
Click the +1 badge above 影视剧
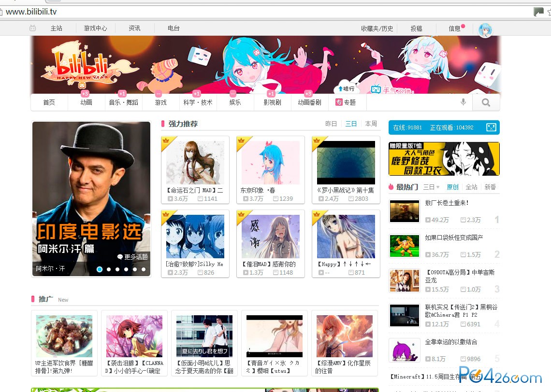click(x=271, y=94)
